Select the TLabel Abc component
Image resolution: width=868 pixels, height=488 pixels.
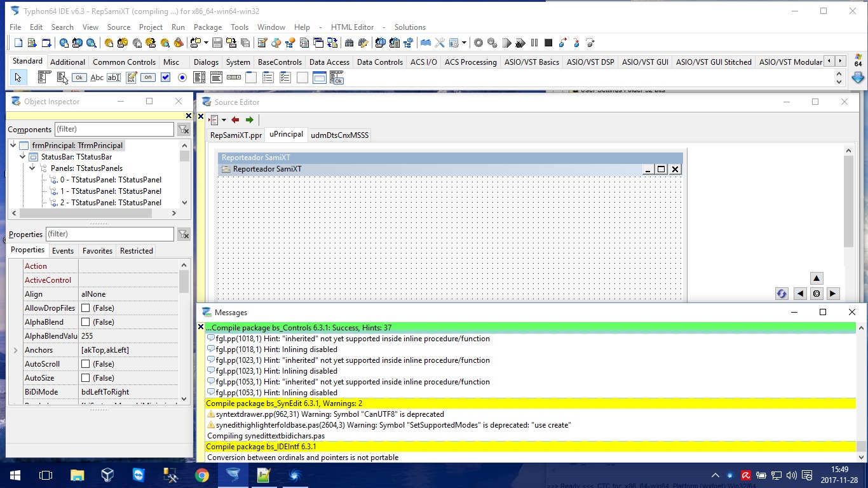97,78
